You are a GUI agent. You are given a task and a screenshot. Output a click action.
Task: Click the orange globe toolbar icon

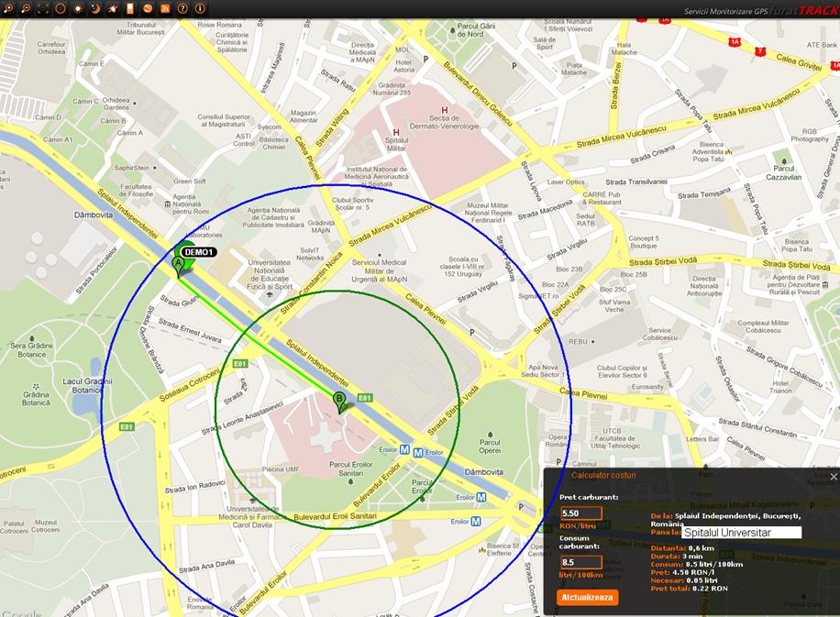click(x=148, y=8)
